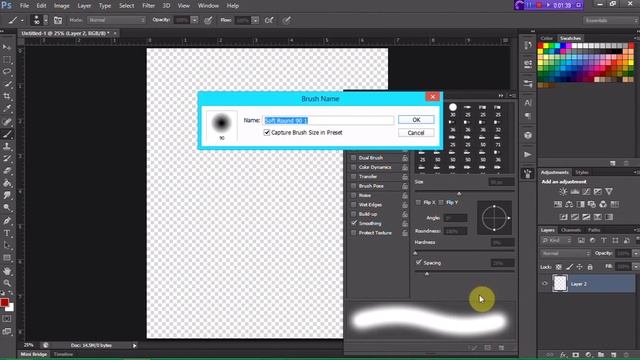Screen dimensions: 640x360
Task: Lock all layer attributes padlock
Action: pos(590,267)
